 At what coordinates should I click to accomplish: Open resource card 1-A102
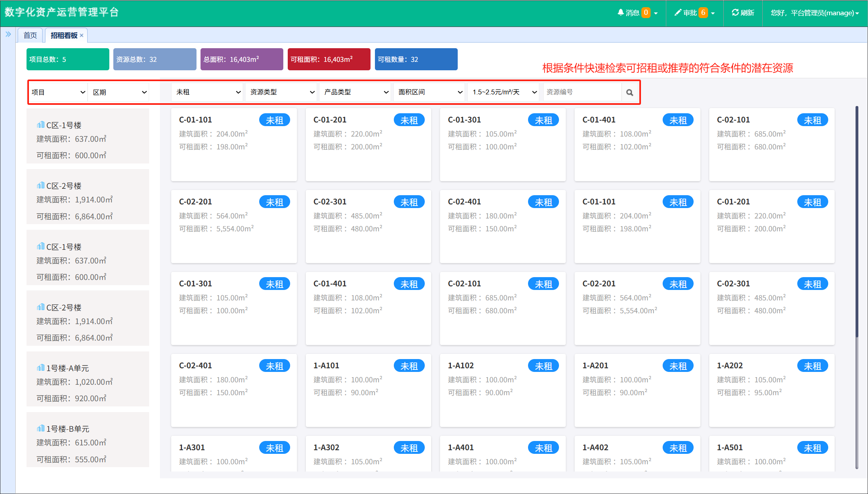tap(503, 390)
